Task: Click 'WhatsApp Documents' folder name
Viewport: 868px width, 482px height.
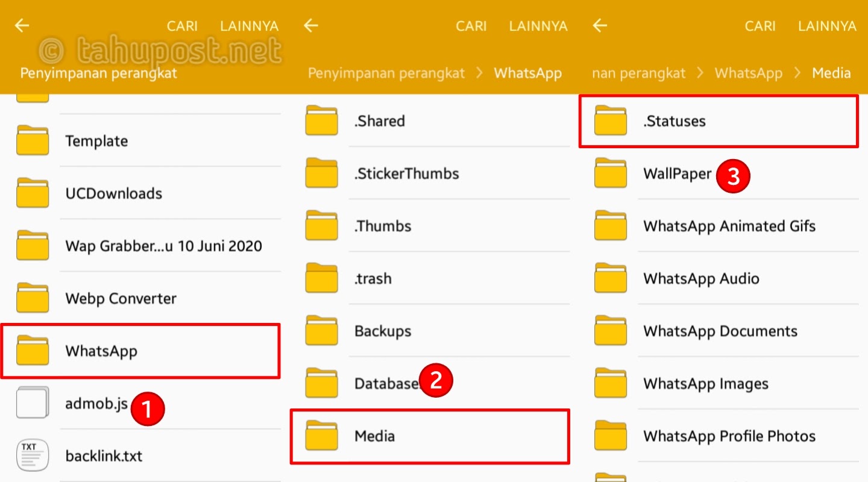Action: tap(720, 331)
